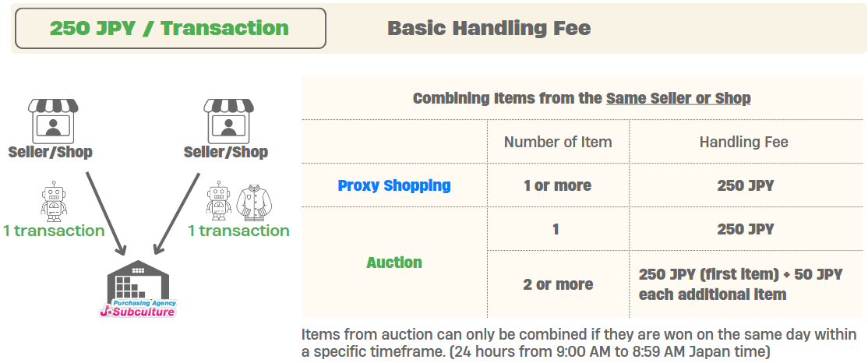Viewport: 868px width, 363px height.
Task: Click the left arrow pointing to warehouse
Action: pos(106,213)
